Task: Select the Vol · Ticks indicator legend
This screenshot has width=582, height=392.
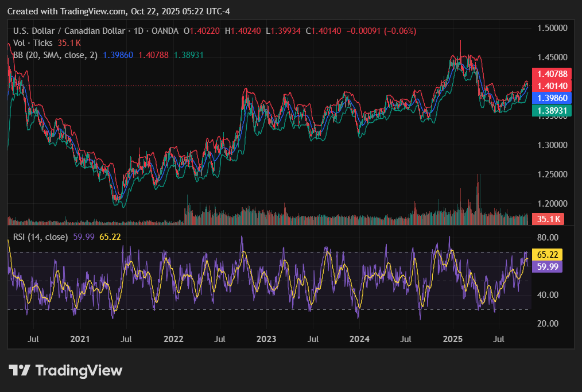Action: point(33,43)
